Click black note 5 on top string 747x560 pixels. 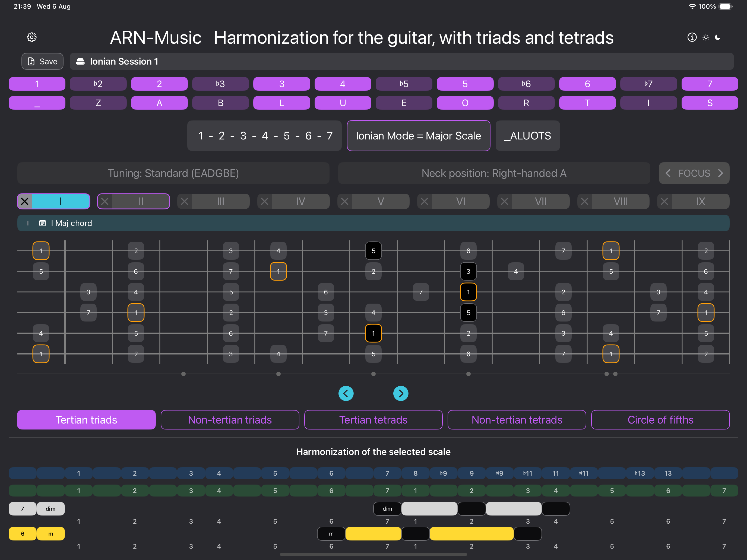pyautogui.click(x=373, y=251)
